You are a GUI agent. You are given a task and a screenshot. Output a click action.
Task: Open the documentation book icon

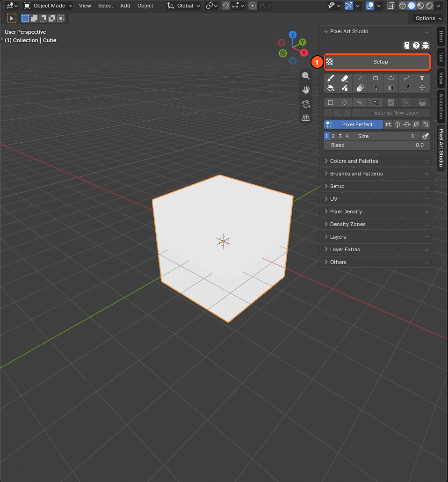[406, 45]
